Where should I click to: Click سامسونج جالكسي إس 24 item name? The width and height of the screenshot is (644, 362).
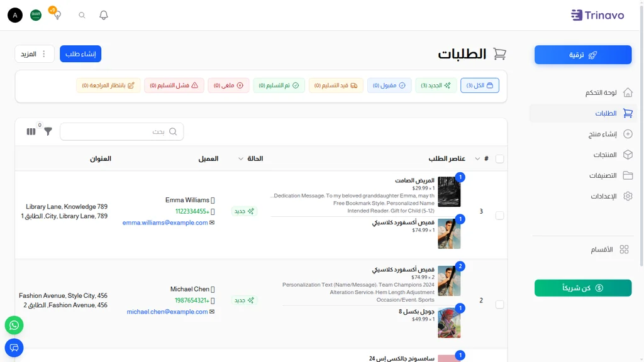(401, 358)
